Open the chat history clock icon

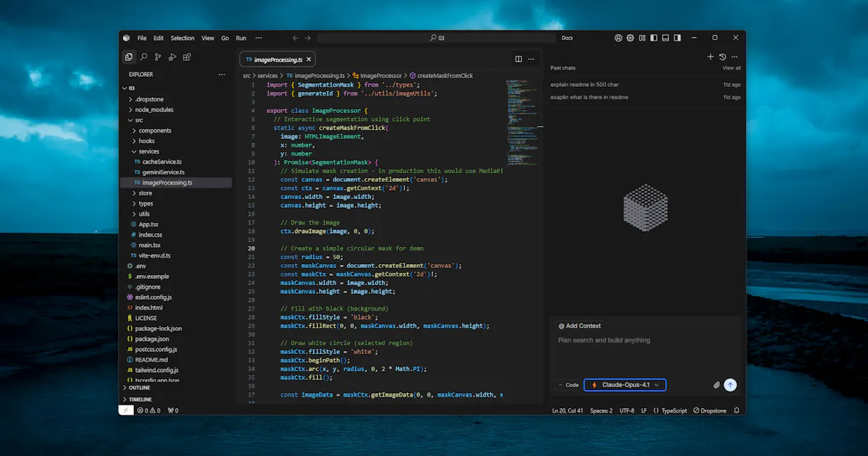click(x=722, y=56)
